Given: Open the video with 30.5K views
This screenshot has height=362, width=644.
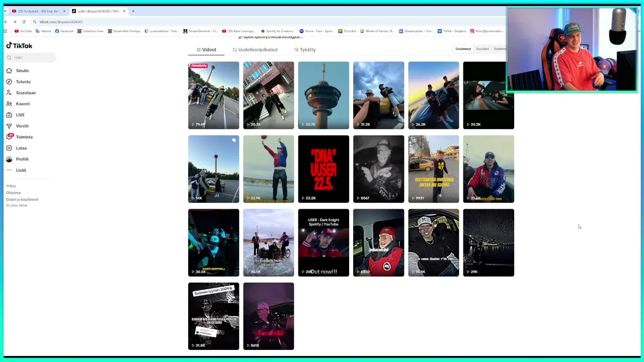Looking at the screenshot, I should click(x=214, y=243).
